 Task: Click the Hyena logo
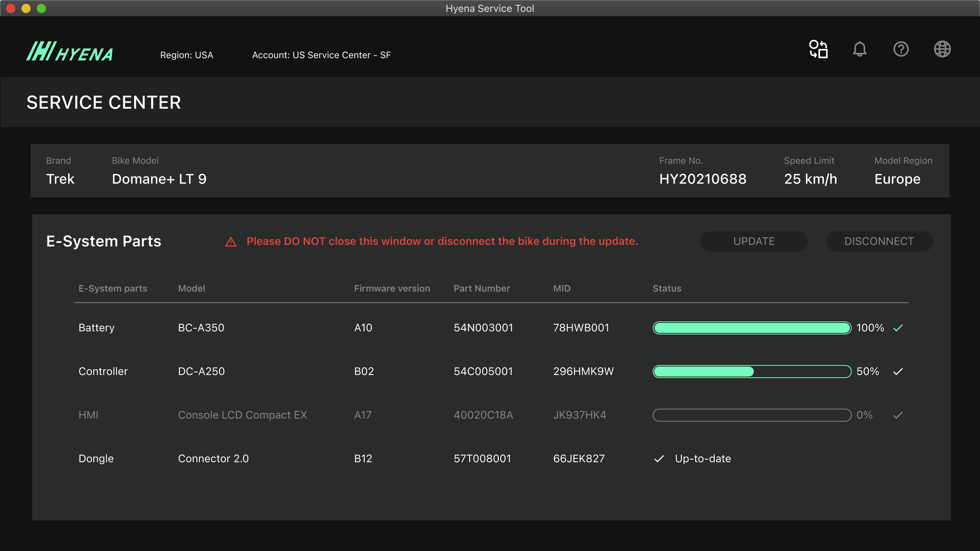(70, 52)
